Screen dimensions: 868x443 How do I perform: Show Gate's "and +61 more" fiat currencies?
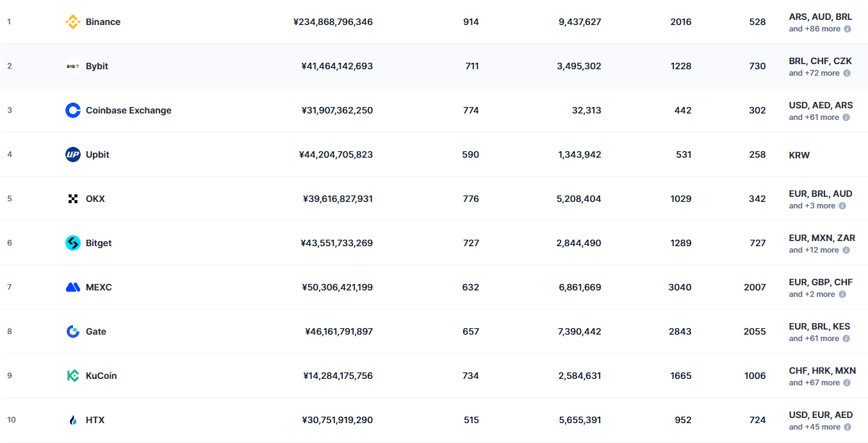tap(814, 339)
